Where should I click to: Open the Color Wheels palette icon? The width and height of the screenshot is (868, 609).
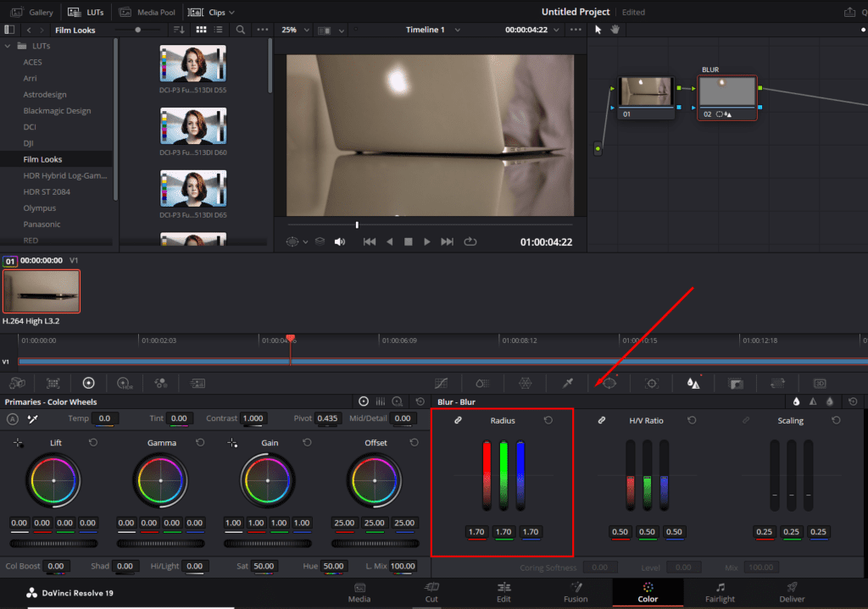88,384
